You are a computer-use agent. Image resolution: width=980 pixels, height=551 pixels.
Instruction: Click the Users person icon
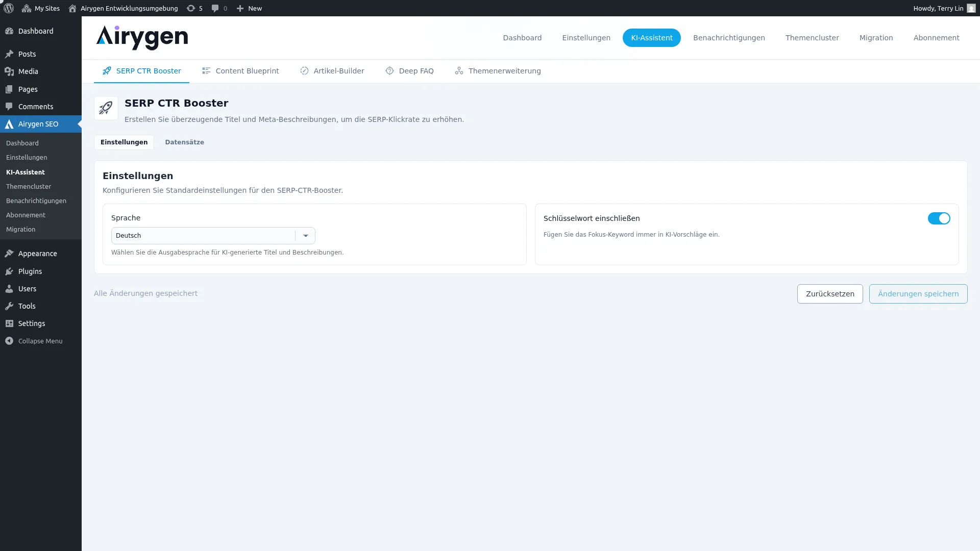coord(9,289)
